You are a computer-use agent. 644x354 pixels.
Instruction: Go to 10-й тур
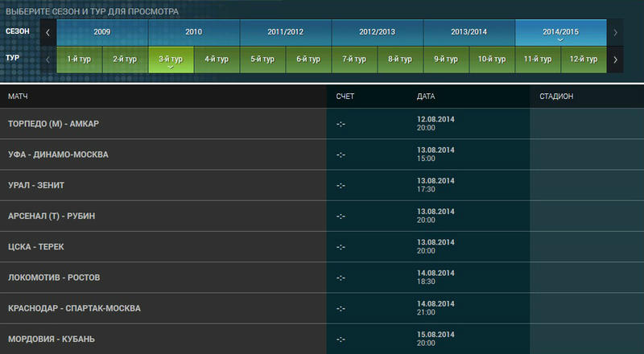pos(492,60)
